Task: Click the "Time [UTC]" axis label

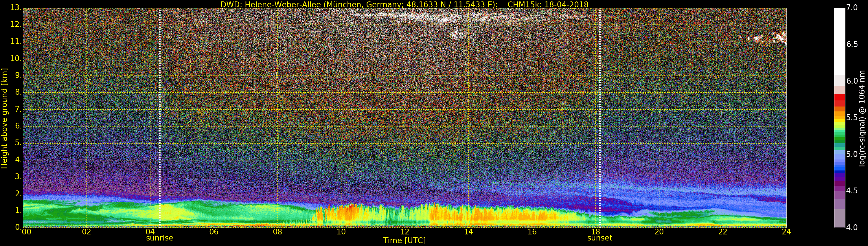Action: pos(404,241)
